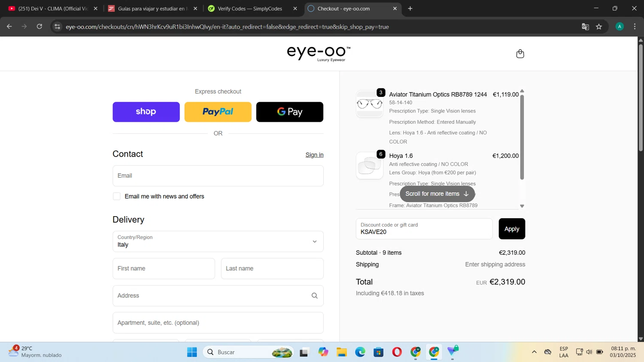This screenshot has height=362, width=644.
Task: Open the Chrome three-dot menu
Action: [x=635, y=27]
